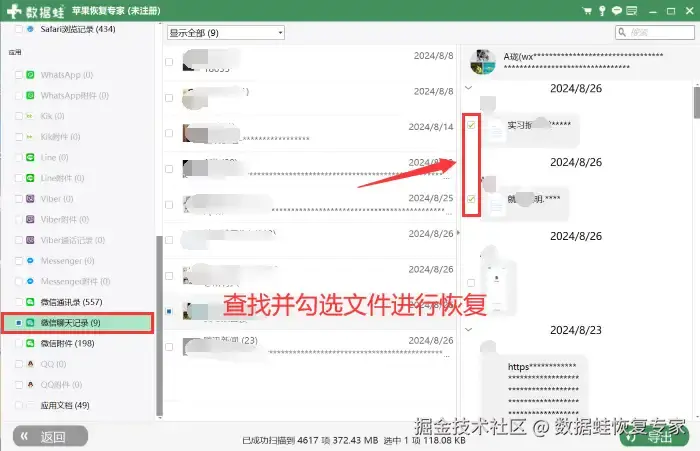Click the 微信聊天记录 WeChat icon
The width and height of the screenshot is (700, 451).
[x=30, y=322]
